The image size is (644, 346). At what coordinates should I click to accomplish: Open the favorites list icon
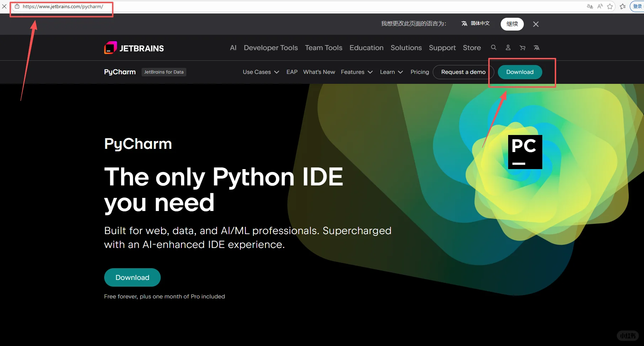coord(623,6)
